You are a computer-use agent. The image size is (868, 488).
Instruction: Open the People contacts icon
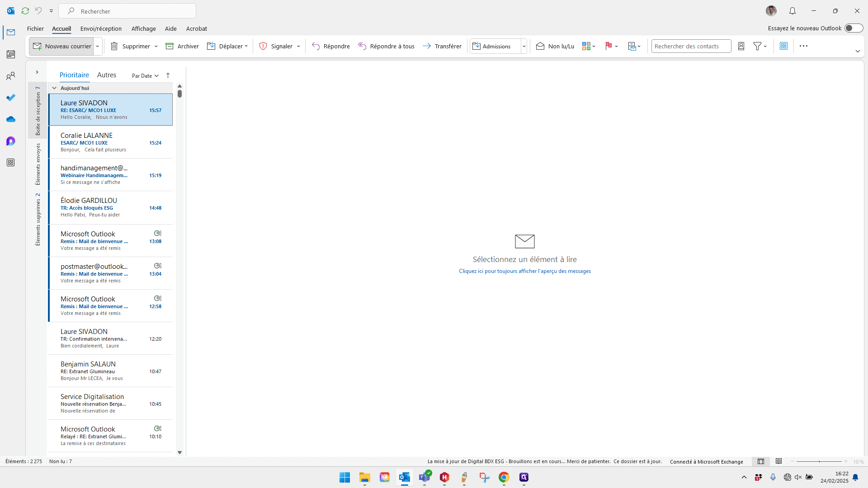11,76
